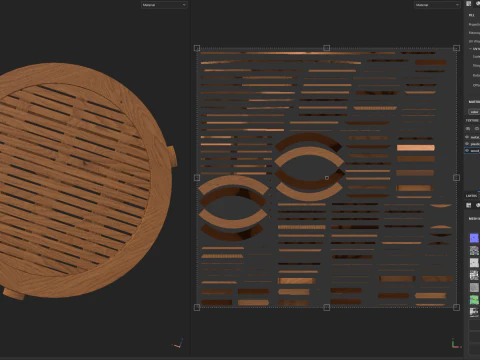Screen dimensions: 480x360
Task: Click the bright light-tan rectangular UV island
Action: coord(416,148)
